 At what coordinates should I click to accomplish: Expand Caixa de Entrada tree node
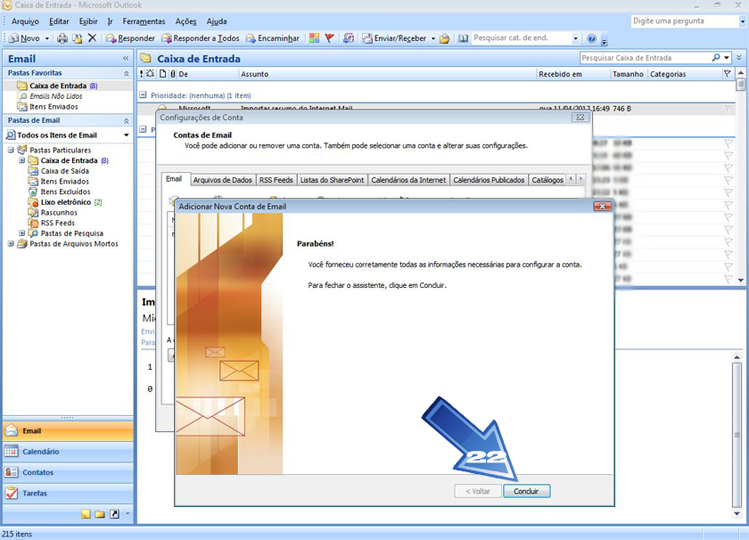point(21,160)
